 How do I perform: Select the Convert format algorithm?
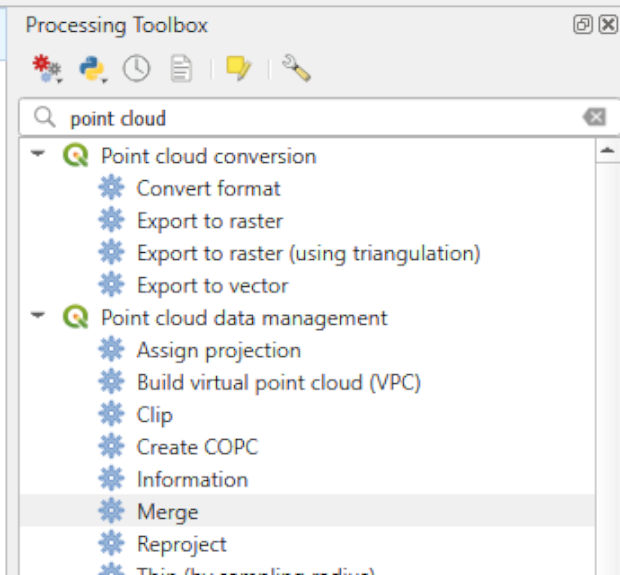(208, 188)
